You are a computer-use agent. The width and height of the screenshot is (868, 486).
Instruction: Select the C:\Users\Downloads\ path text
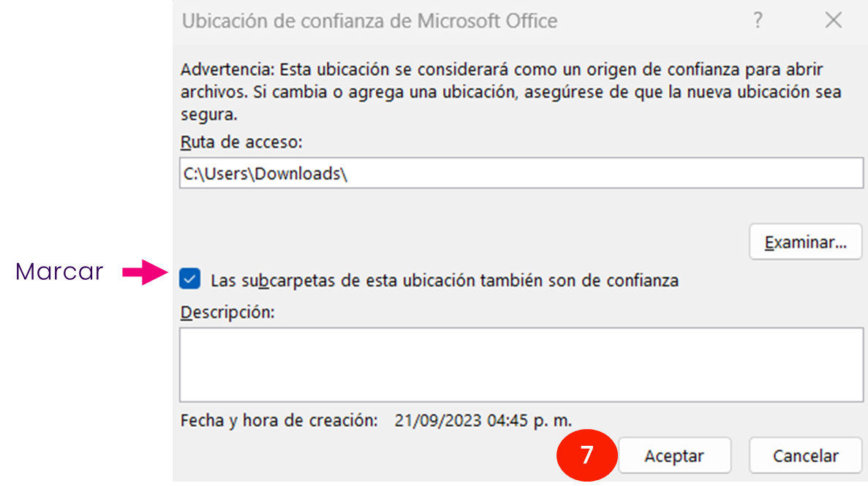265,174
